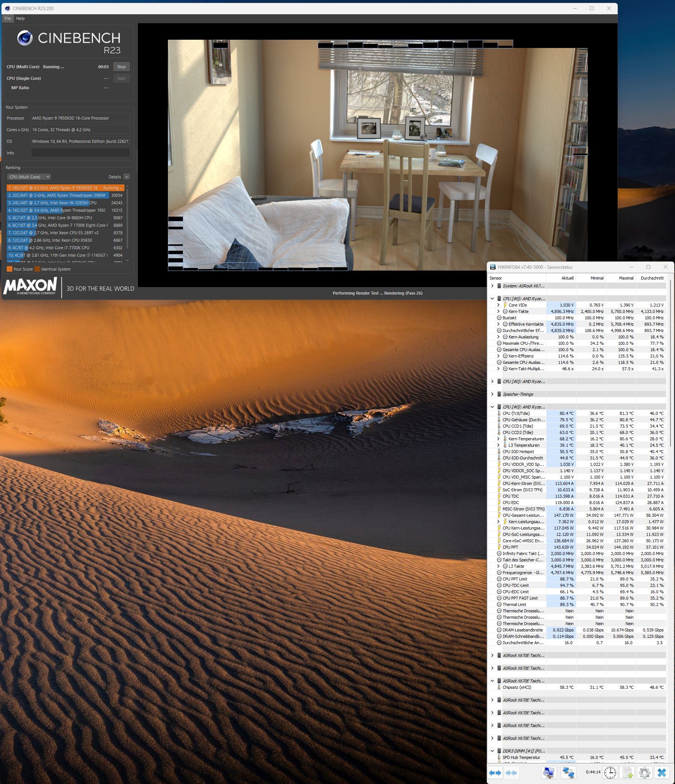
Task: Click the round icon beside Thermal Limit
Action: [499, 604]
